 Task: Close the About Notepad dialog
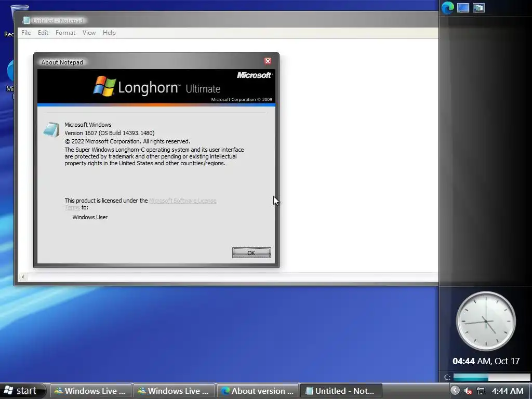pyautogui.click(x=268, y=61)
